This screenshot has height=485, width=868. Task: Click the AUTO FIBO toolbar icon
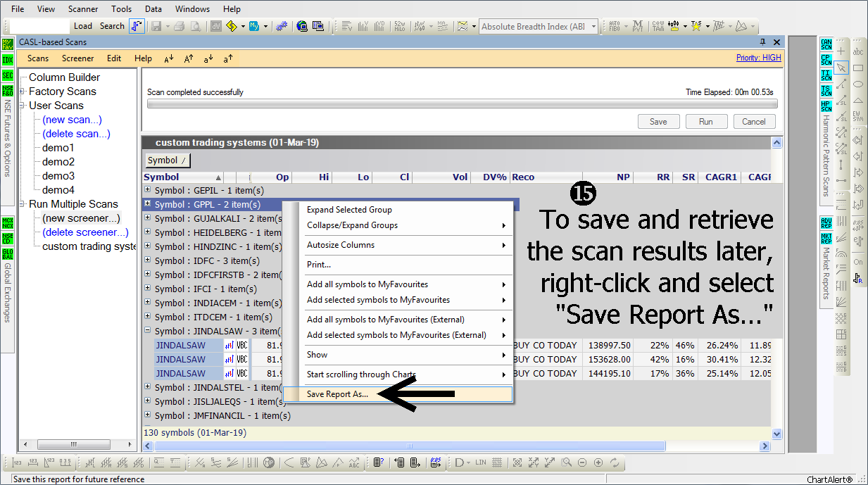(x=615, y=26)
